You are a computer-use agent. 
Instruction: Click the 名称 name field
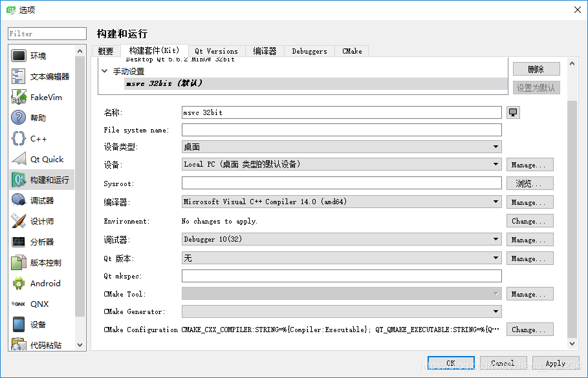pos(342,112)
